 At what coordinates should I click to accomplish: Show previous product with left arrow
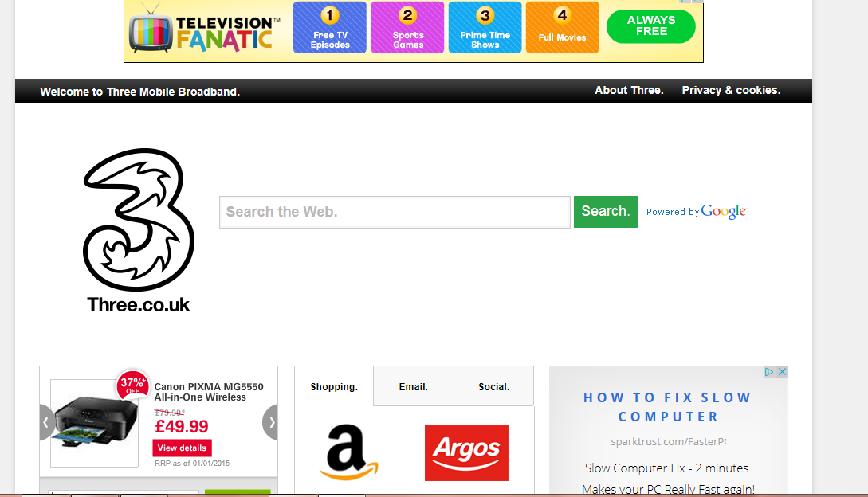[46, 422]
